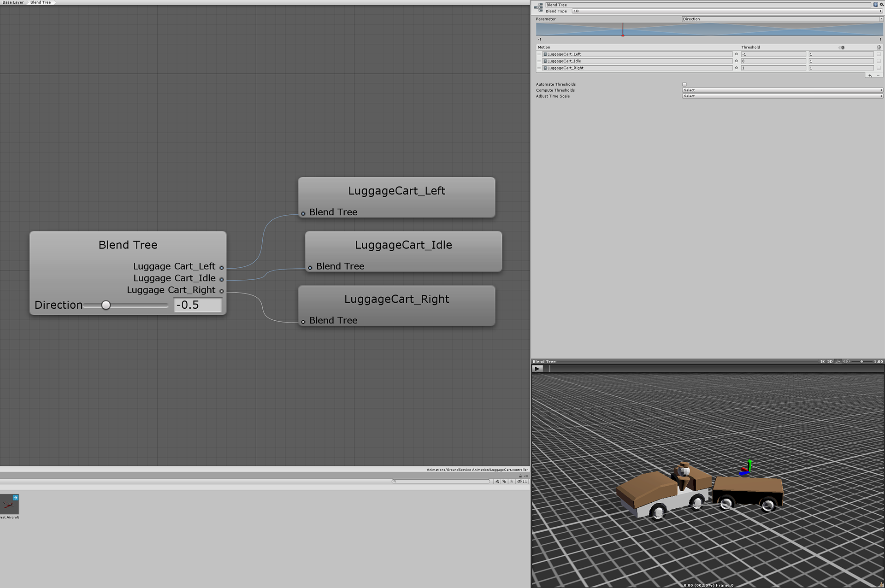Toggle mirror checkbox for LuggageCart_Idle
The height and width of the screenshot is (588, 885).
pyautogui.click(x=879, y=61)
